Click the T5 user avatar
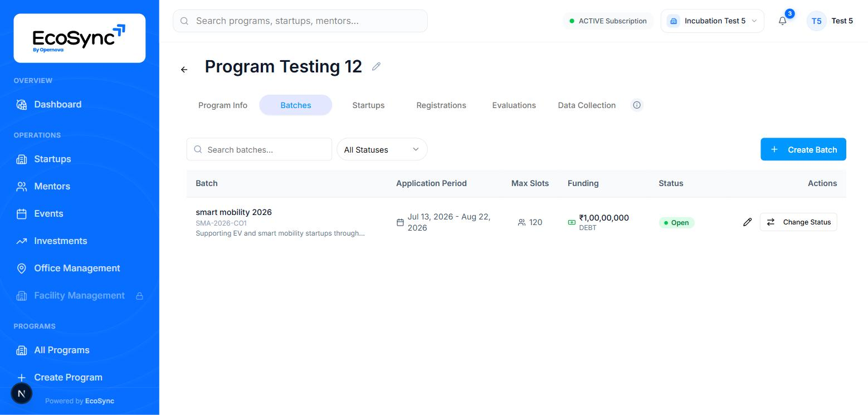The width and height of the screenshot is (868, 415). [x=816, y=21]
